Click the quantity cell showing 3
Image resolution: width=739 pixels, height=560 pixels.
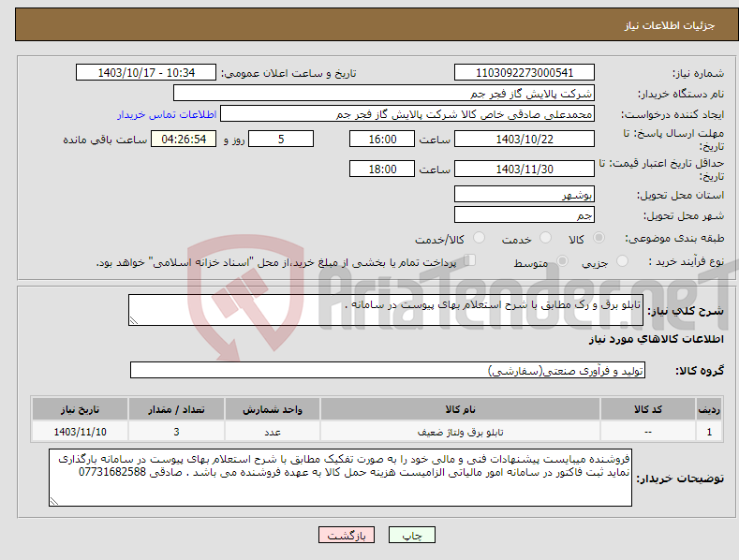[176, 432]
